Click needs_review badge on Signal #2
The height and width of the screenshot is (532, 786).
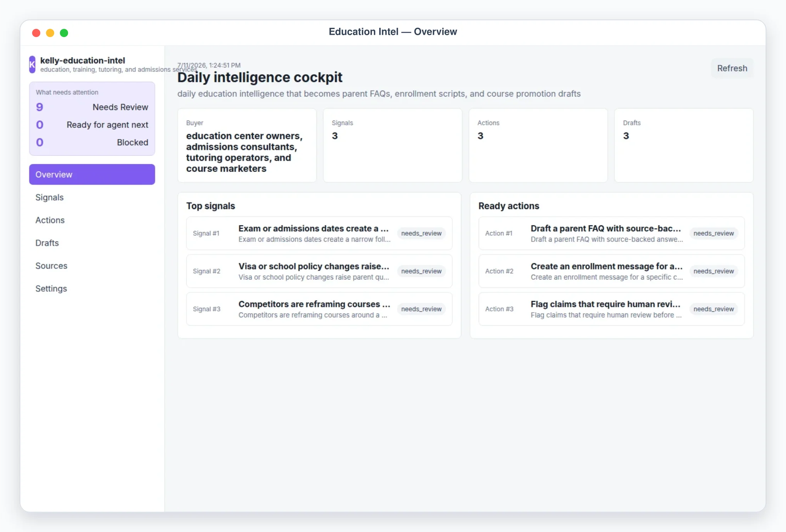pos(421,271)
